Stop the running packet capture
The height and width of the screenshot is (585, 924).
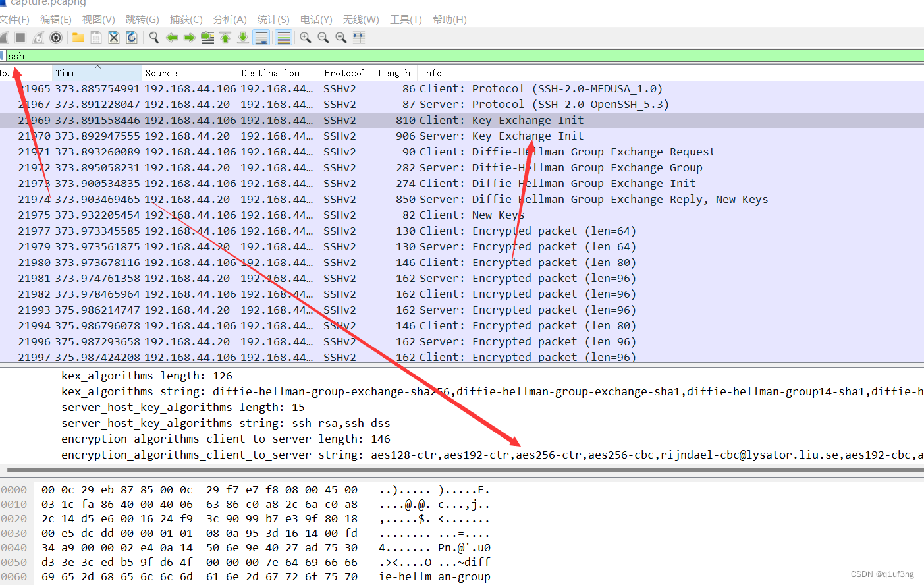tap(20, 38)
